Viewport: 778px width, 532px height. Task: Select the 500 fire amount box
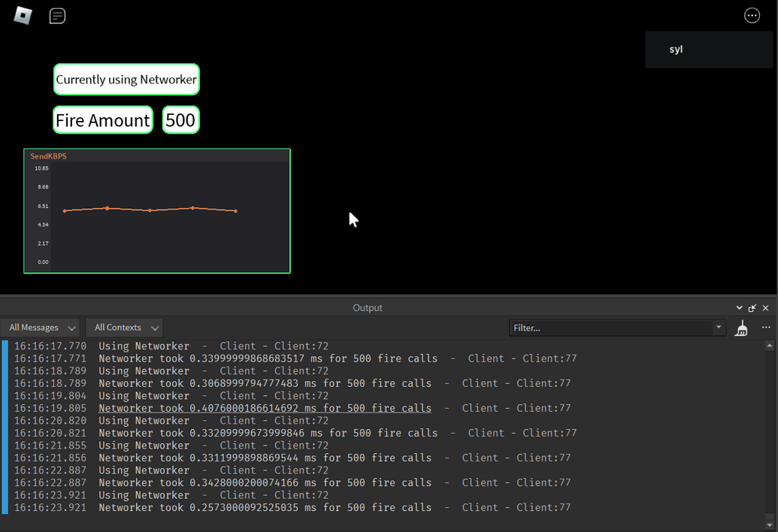[x=180, y=120]
